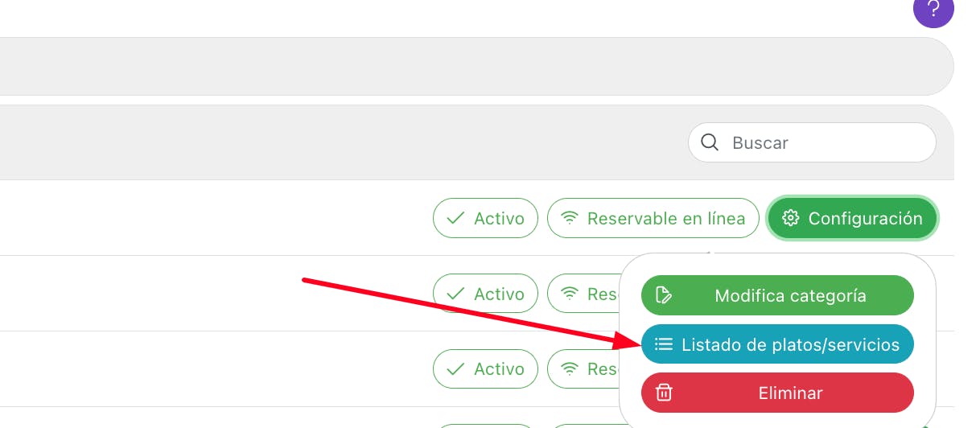Screen dimensions: 980x428
Task: Click the wifi icon in the second row
Action: 570,294
